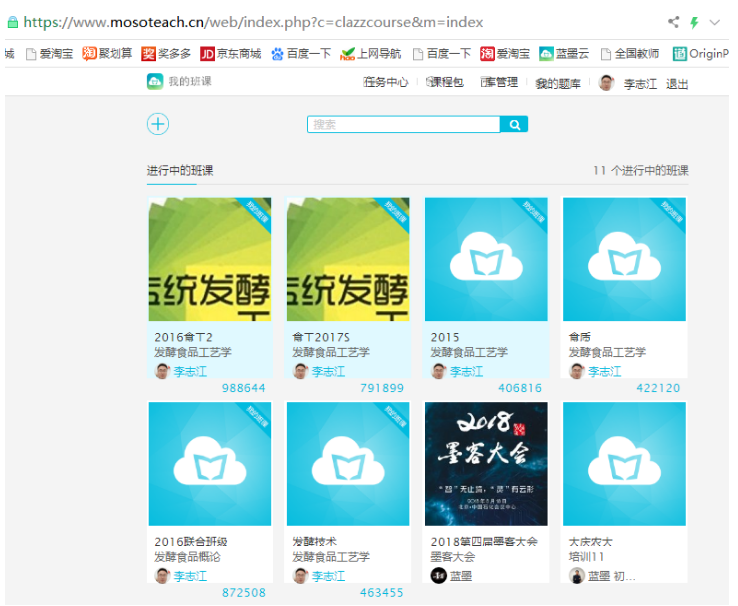Open the 2018第四届墨客大会 course cover
The image size is (738, 606).
(486, 464)
